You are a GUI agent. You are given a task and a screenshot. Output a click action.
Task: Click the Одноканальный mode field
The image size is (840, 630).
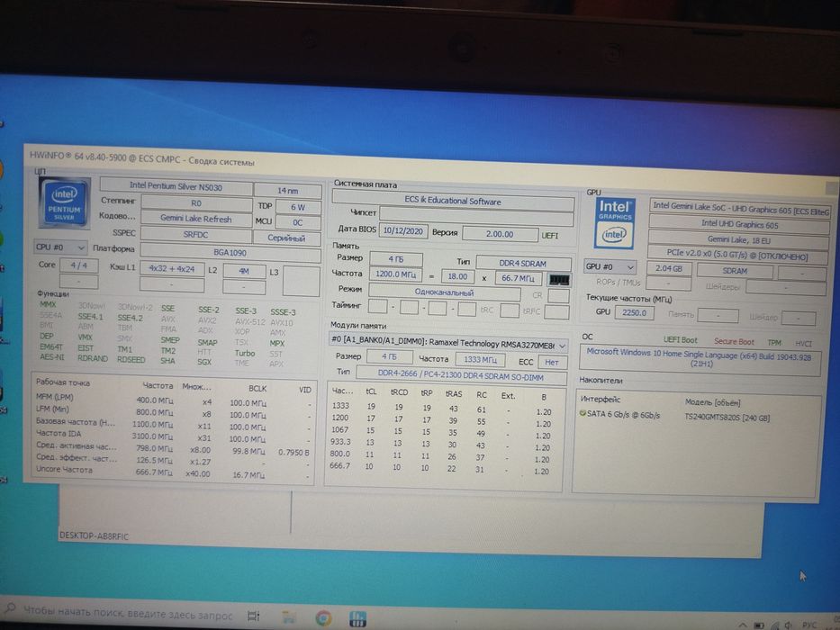pos(444,292)
